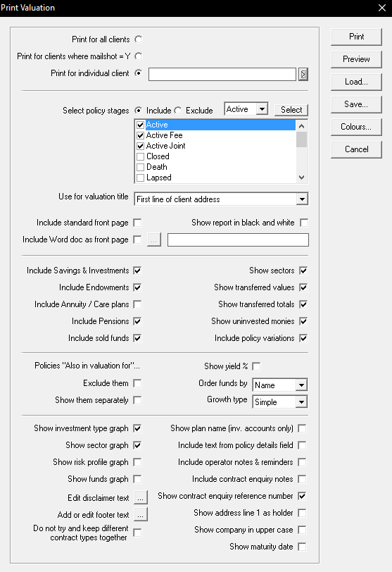
Task: Click the individual client name field
Action: [222, 75]
